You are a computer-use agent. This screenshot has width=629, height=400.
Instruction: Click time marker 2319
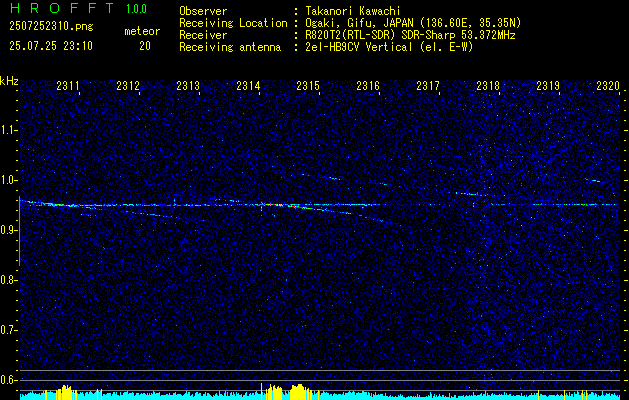[548, 85]
